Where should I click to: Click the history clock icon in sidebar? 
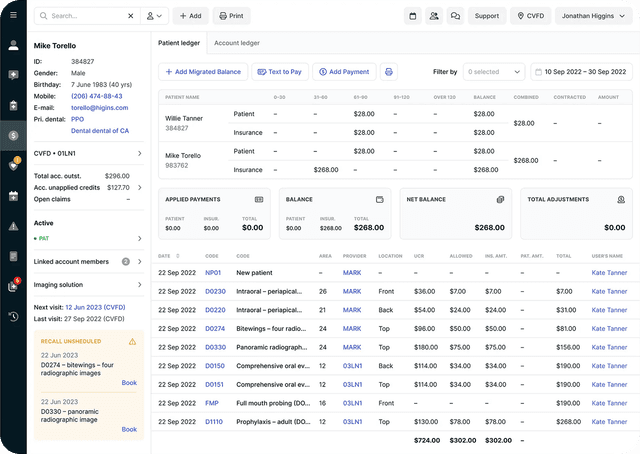click(13, 317)
